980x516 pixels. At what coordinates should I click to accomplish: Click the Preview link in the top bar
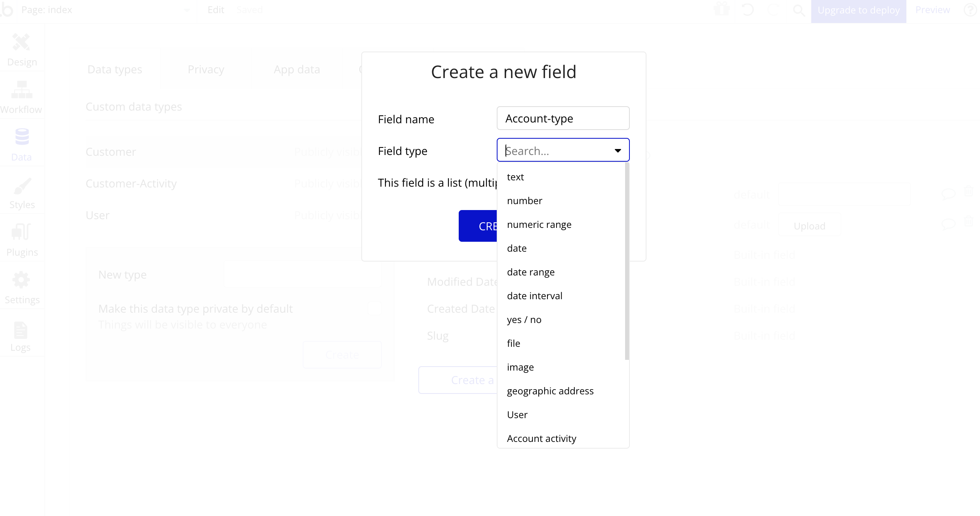click(x=932, y=10)
